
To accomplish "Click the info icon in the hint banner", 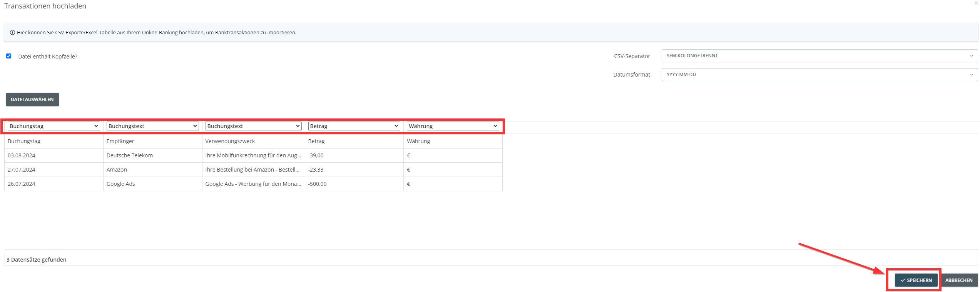I will click(12, 33).
